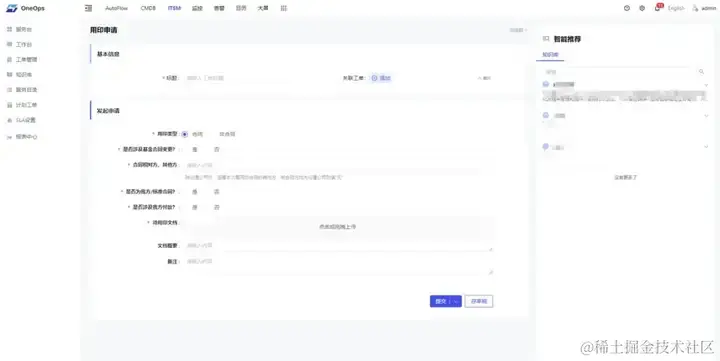Click the plus icon beside 添加 in 关联工单
720x361 pixels.
[374, 78]
